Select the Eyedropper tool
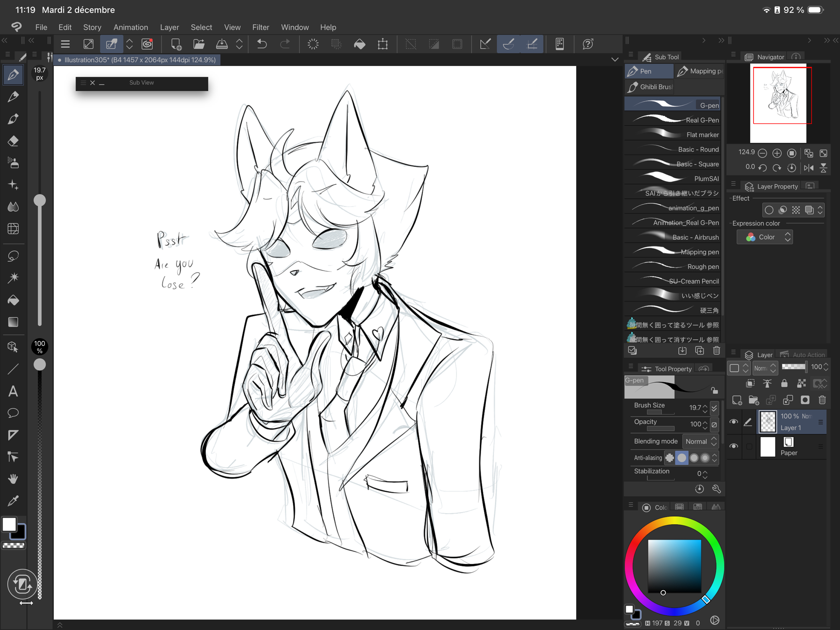The width and height of the screenshot is (840, 630). click(x=13, y=501)
